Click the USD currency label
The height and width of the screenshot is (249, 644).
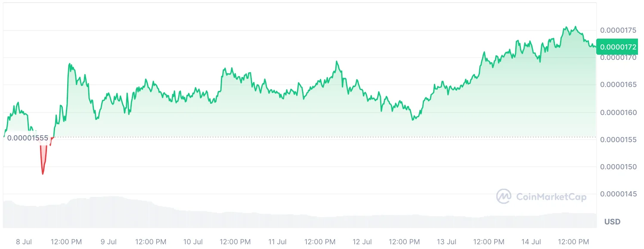tap(612, 222)
